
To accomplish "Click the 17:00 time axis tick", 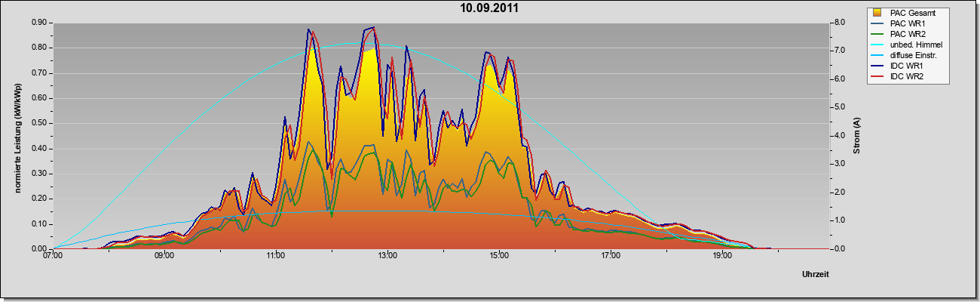I will coord(611,255).
